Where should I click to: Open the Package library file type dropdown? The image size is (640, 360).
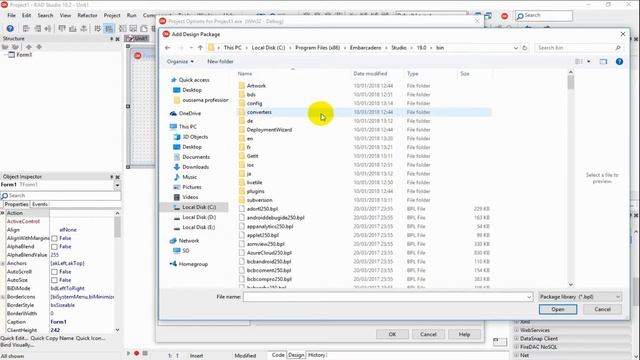[580, 297]
